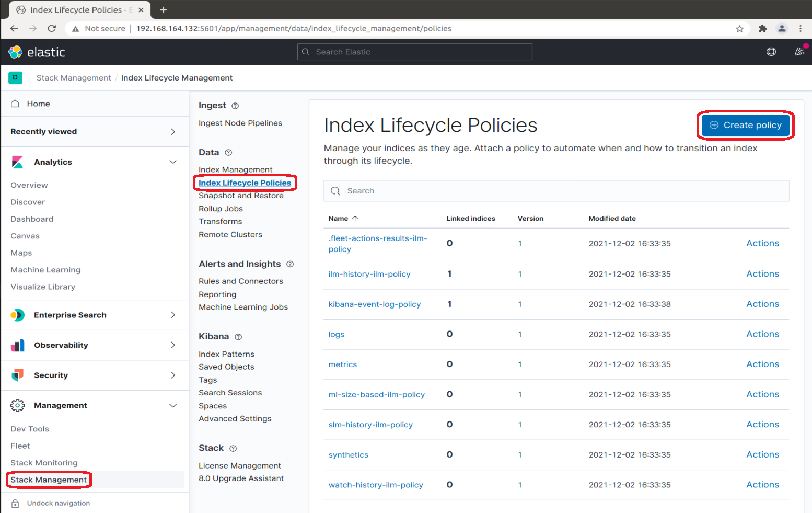The height and width of the screenshot is (513, 812).
Task: Expand the Enterprise Search group
Action: 173,315
